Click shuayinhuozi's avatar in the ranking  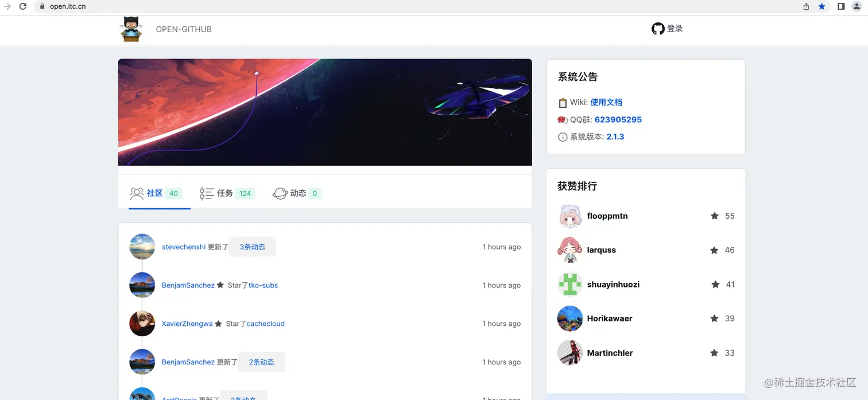[570, 284]
